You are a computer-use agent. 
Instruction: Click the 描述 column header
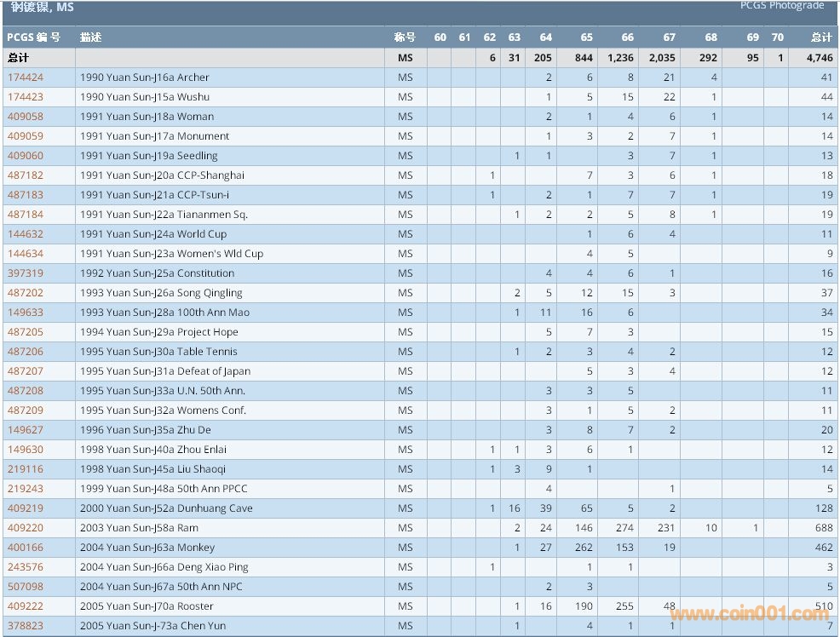[x=91, y=37]
